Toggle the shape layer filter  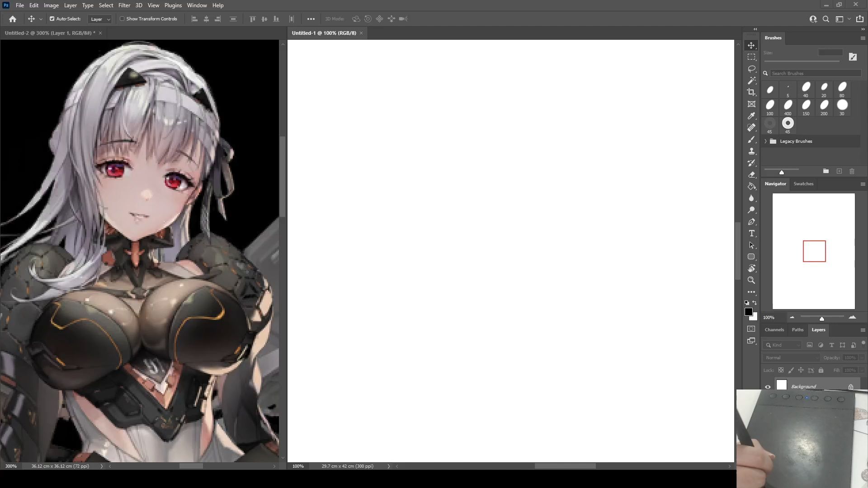[x=842, y=345]
